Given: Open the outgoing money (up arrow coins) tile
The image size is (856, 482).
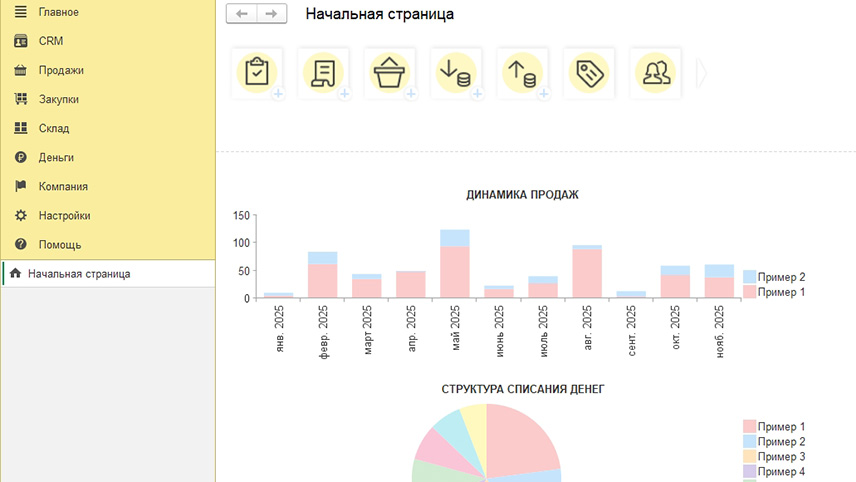Looking at the screenshot, I should (522, 73).
